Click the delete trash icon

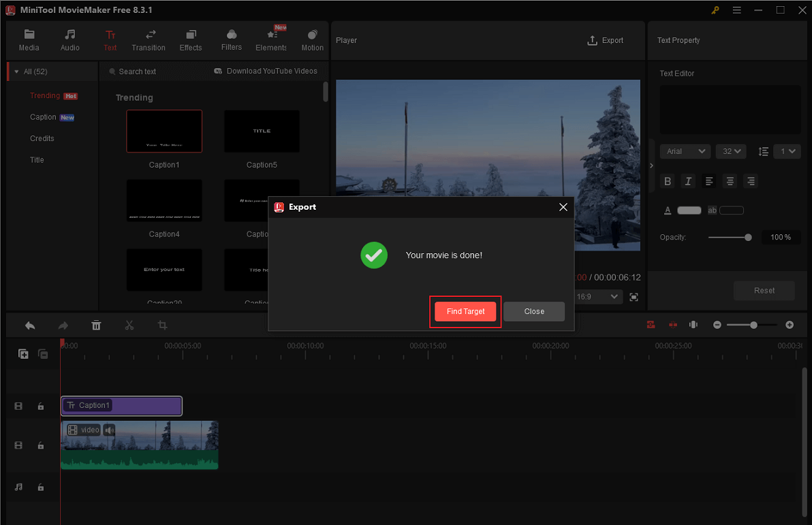(x=96, y=325)
